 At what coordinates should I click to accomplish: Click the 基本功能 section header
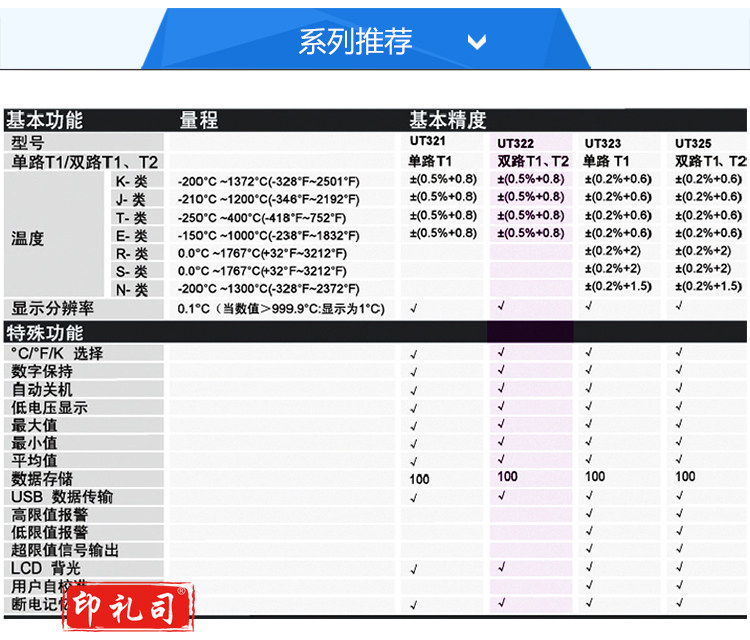pos(45,120)
